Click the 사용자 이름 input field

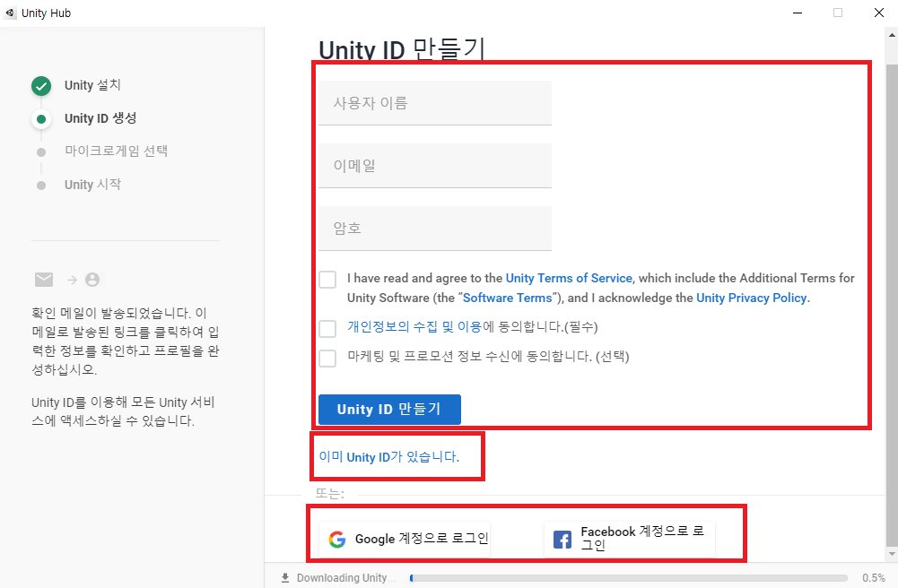(435, 103)
